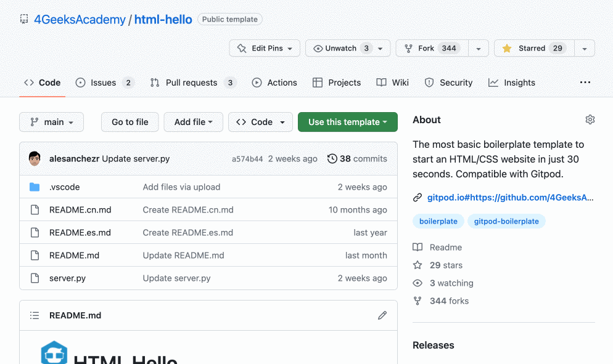Click the link chain icon beside gitpod URL
Viewport: 613px width, 364px height.
pyautogui.click(x=418, y=198)
